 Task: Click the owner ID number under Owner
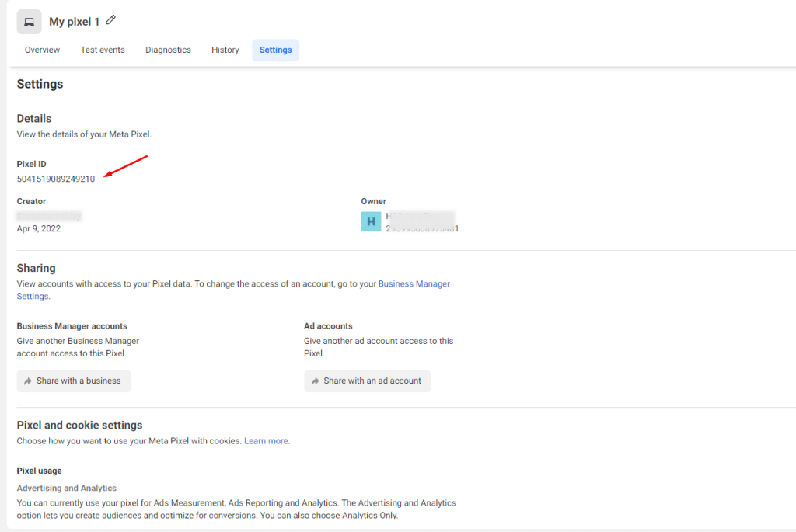click(422, 229)
